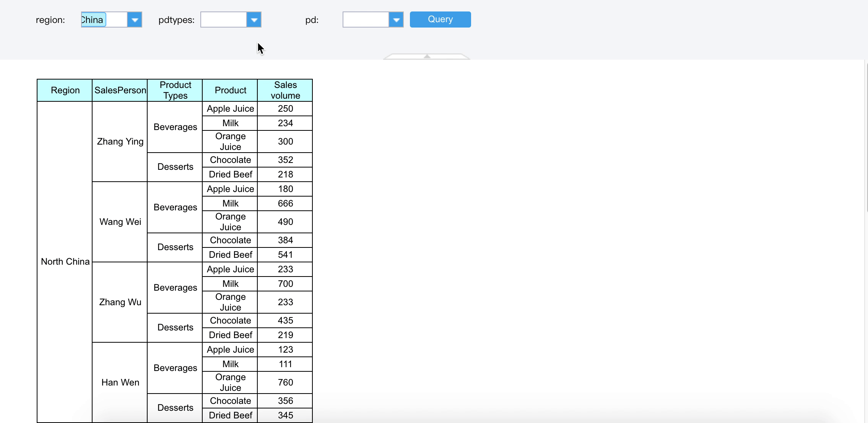
Task: Open the pd dropdown arrow
Action: [396, 20]
